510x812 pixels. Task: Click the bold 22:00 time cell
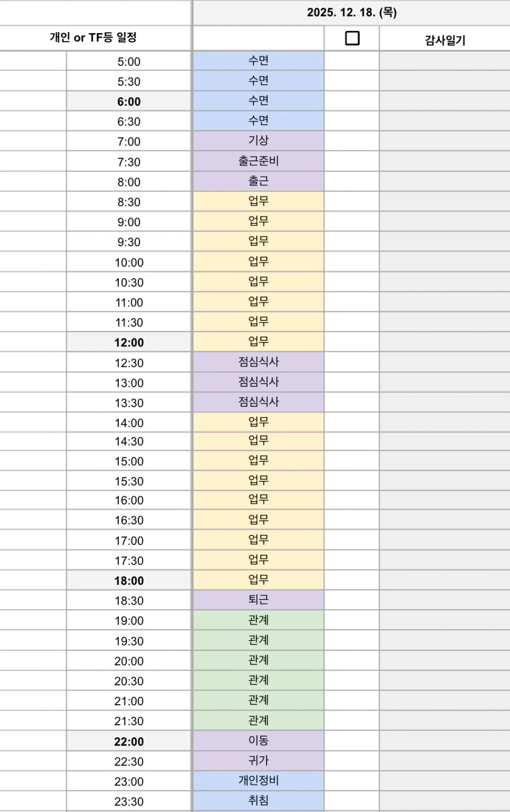tap(129, 742)
